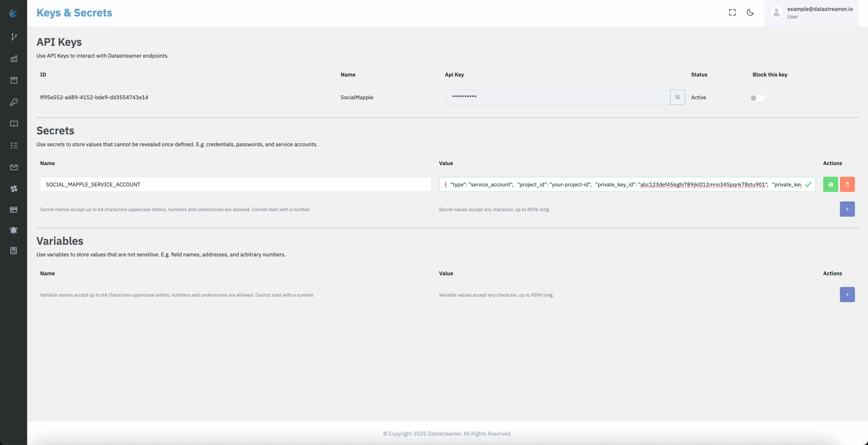Screen dimensions: 868x445
Task: Save the SOCIAL_MAPPLE_SERVICE_ACCOUNT secret
Action: (x=830, y=184)
